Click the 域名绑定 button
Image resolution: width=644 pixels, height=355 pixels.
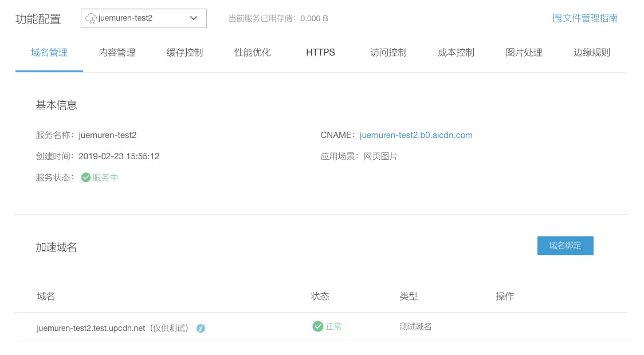point(565,246)
